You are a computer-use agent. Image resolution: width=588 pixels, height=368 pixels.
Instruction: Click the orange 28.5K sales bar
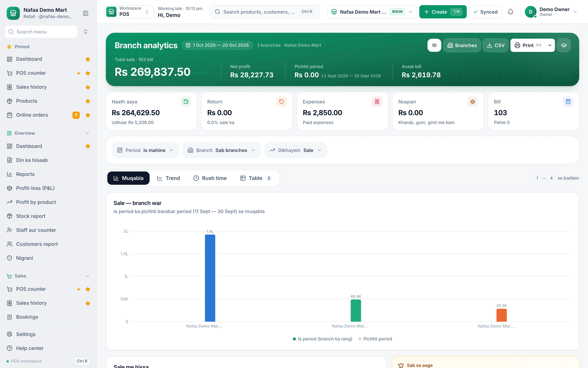pyautogui.click(x=501, y=315)
